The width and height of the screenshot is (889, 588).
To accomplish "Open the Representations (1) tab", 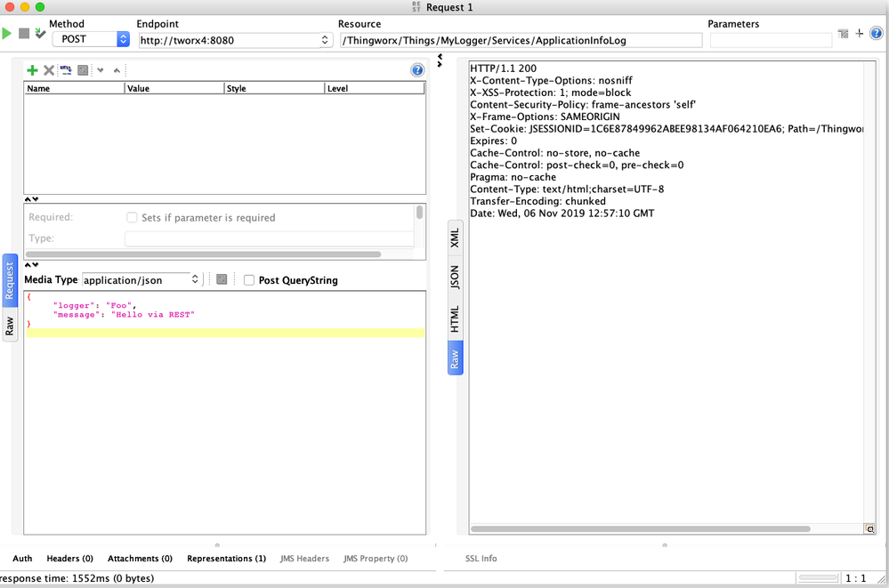I will (226, 559).
